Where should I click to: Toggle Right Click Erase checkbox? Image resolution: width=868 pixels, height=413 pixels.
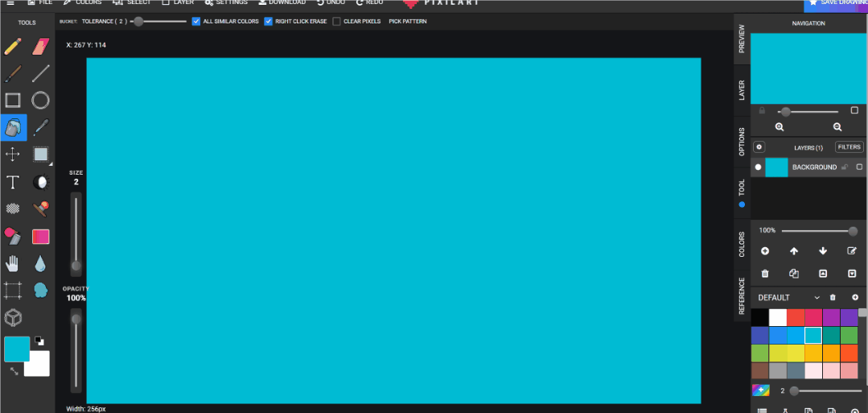[x=269, y=21]
